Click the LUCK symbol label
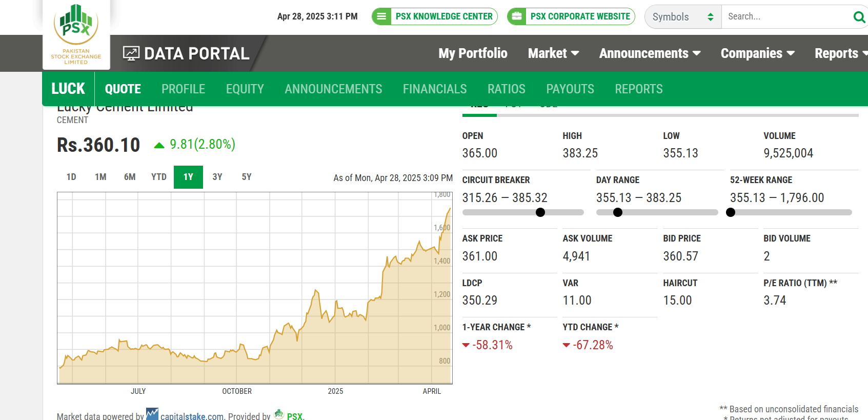Screen dimensions: 868x420 pos(68,89)
